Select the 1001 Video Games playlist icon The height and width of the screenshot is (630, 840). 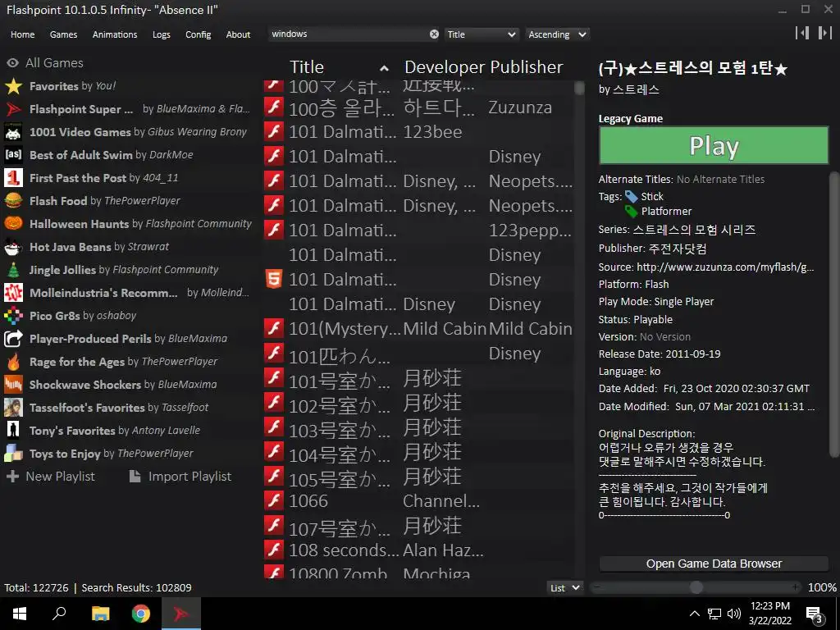[x=13, y=132]
